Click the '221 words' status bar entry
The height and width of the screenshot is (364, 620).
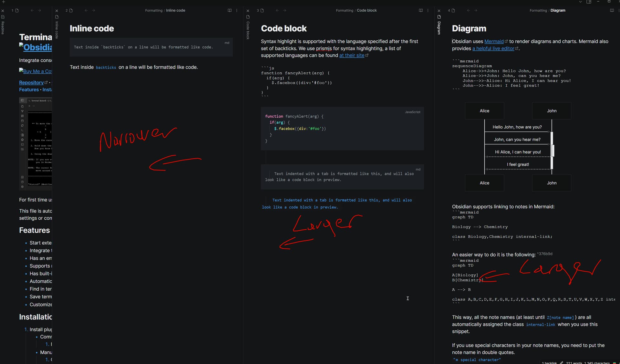pos(574,363)
